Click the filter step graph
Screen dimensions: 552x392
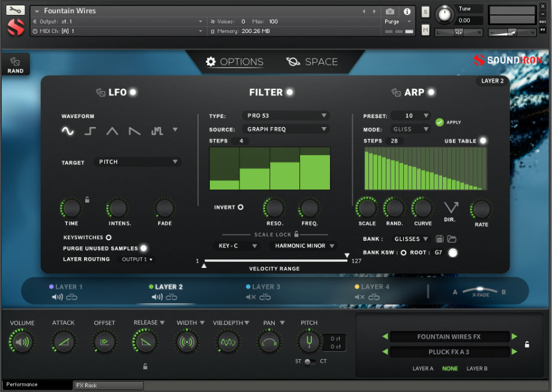click(270, 168)
